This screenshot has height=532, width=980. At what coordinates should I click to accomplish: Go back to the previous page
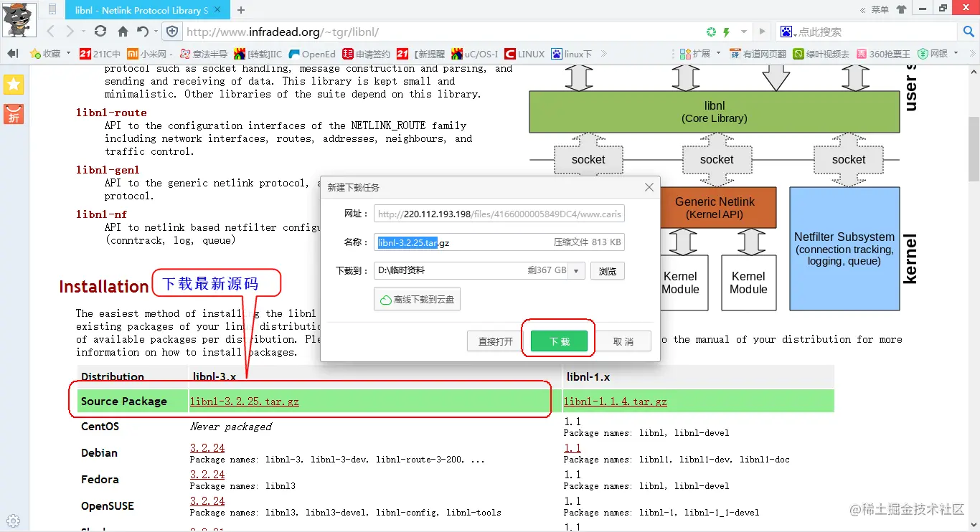51,32
